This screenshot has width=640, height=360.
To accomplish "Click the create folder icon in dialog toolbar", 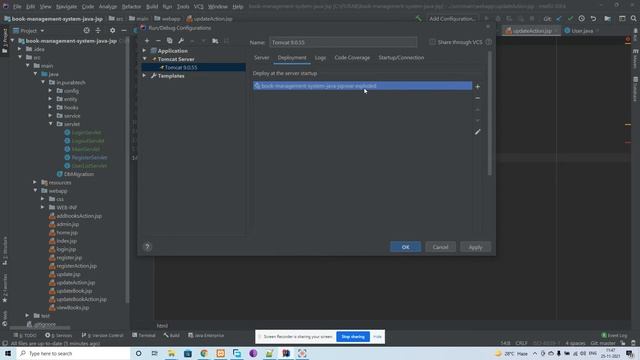I will (215, 41).
